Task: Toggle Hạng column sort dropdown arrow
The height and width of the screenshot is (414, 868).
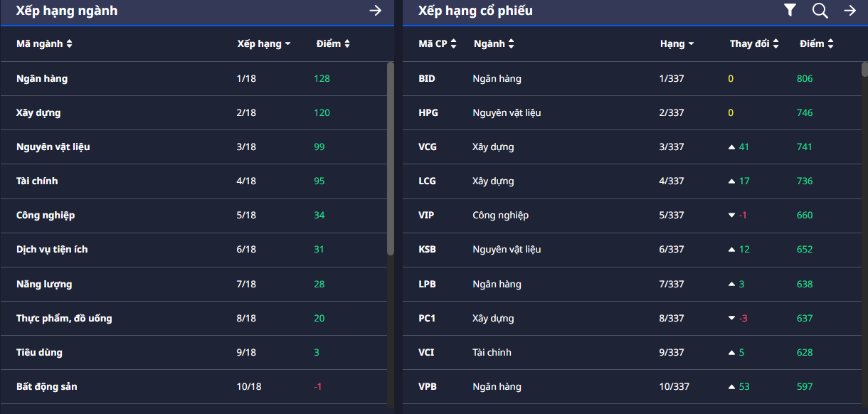Action: coord(691,44)
